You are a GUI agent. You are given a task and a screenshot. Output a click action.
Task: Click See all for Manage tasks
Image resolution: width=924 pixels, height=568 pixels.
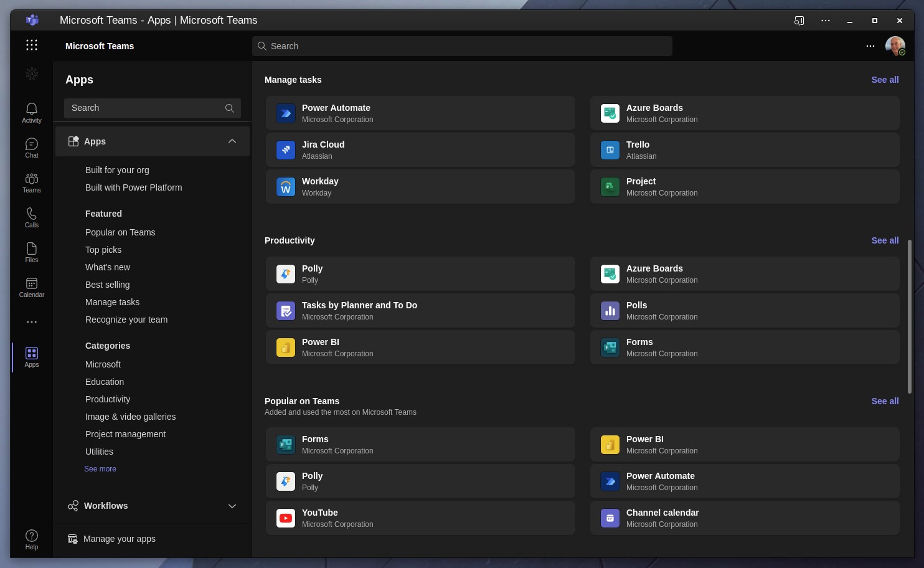(885, 80)
